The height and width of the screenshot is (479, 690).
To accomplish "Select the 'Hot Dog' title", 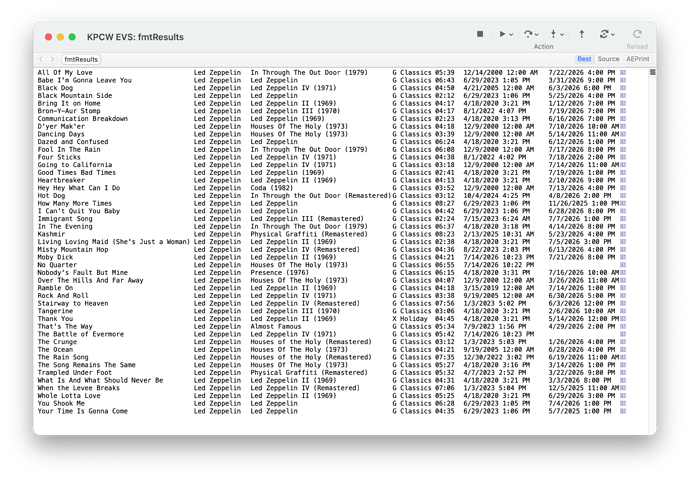I will coord(51,196).
